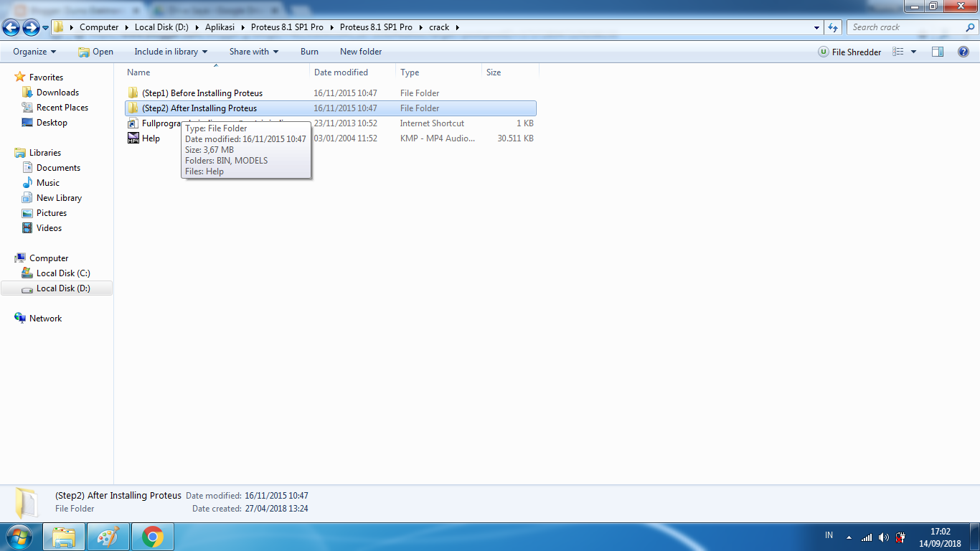Image resolution: width=980 pixels, height=551 pixels.
Task: Click the volume speaker tray icon
Action: pyautogui.click(x=883, y=537)
